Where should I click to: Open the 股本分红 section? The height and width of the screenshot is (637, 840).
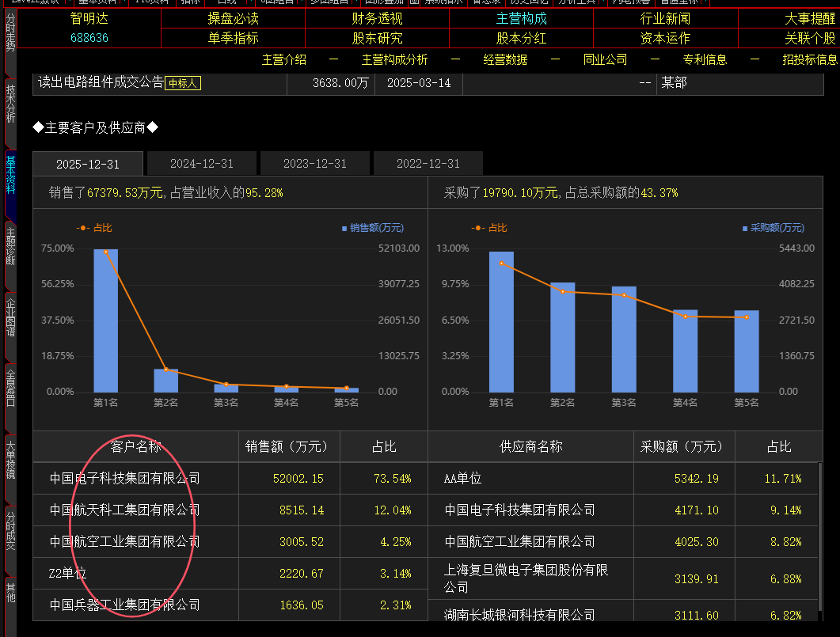521,39
